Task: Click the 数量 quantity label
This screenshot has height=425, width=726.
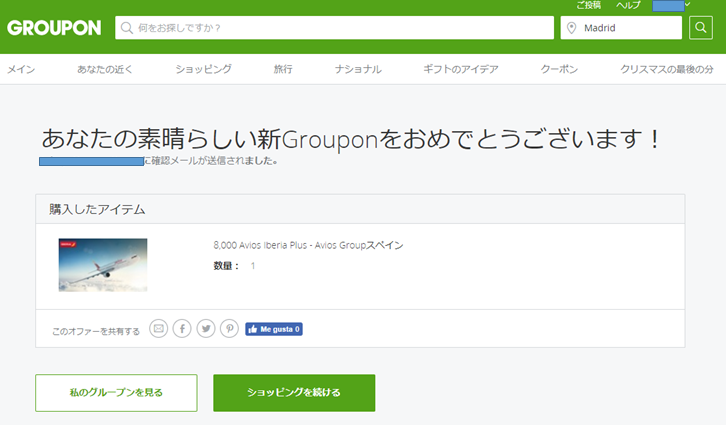Action: (226, 266)
